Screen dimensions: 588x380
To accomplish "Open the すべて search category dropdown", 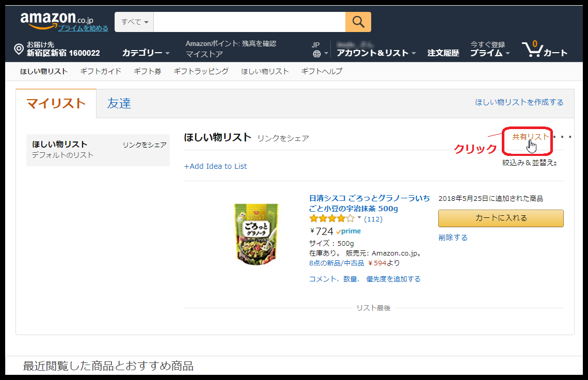I will 134,22.
